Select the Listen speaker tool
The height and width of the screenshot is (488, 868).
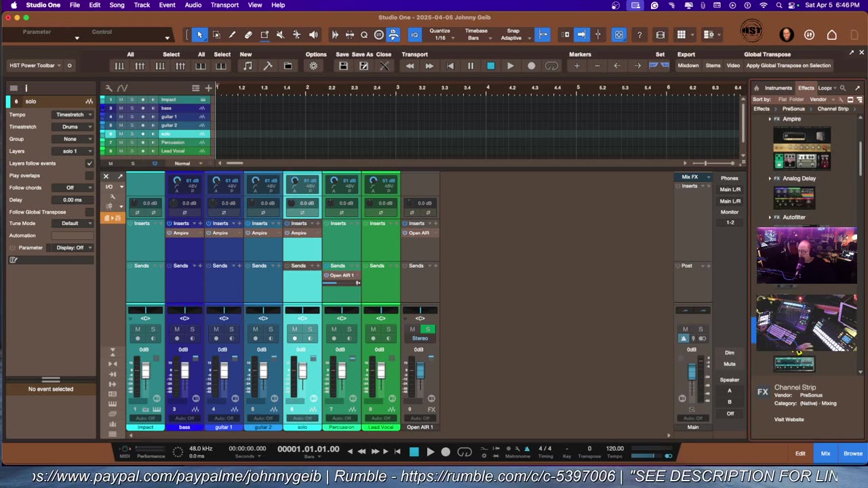[x=313, y=35]
